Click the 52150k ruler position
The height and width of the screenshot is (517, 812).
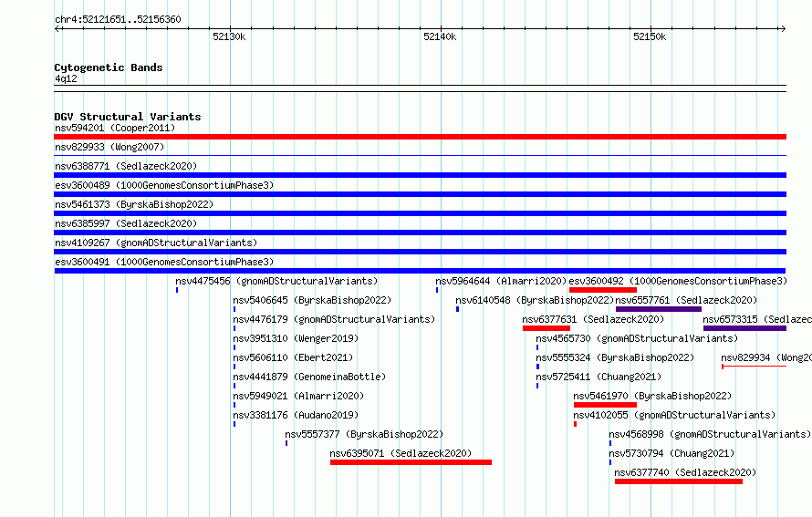[650, 36]
